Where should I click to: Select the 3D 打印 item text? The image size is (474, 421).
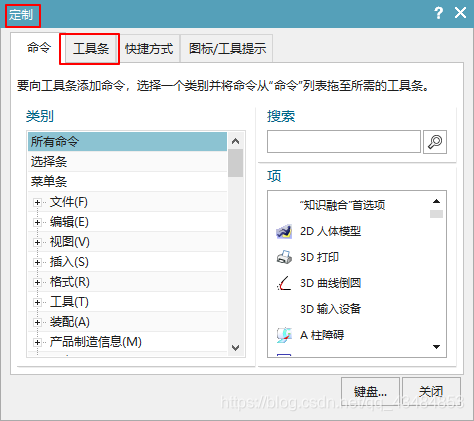point(319,257)
